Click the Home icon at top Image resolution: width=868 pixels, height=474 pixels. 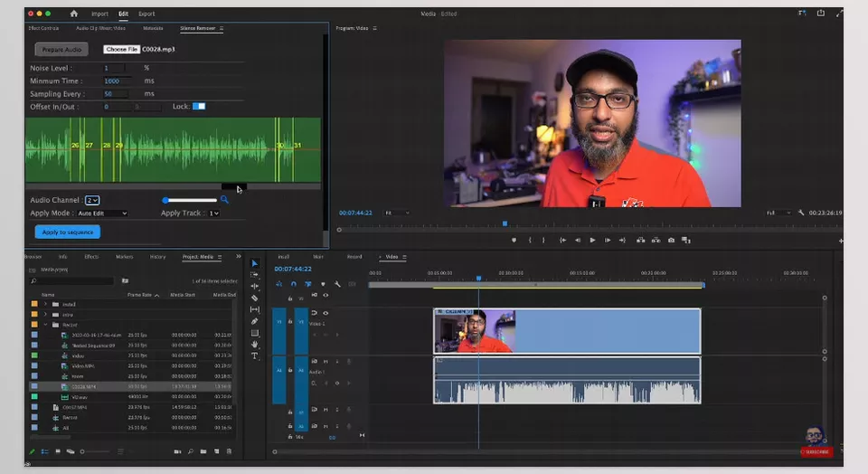coord(74,14)
